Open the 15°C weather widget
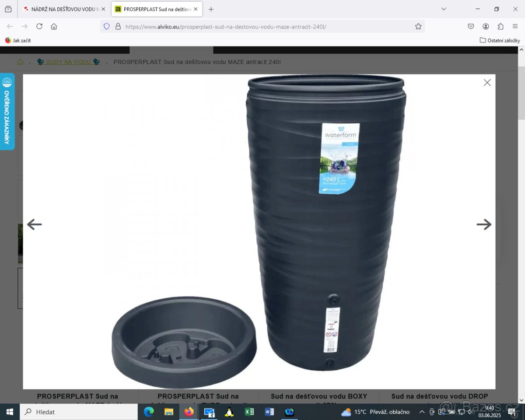The width and height of the screenshot is (525, 420). click(375, 412)
